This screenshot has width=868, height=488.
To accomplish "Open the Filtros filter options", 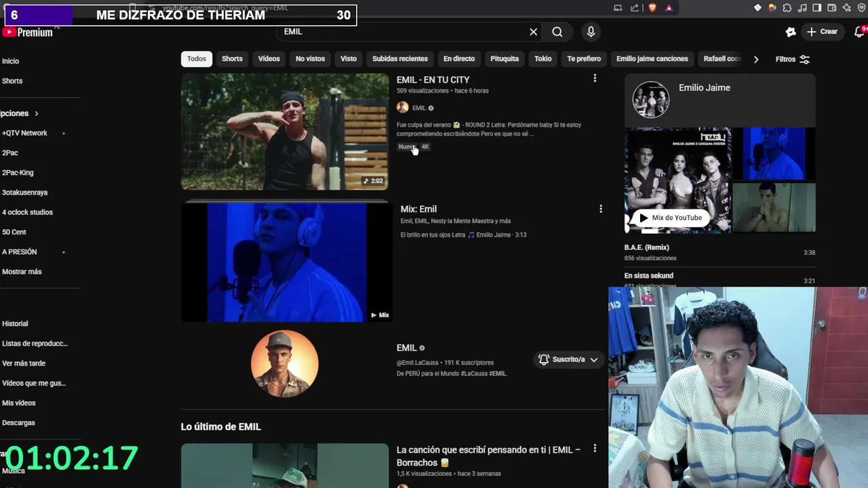I will pyautogui.click(x=792, y=59).
